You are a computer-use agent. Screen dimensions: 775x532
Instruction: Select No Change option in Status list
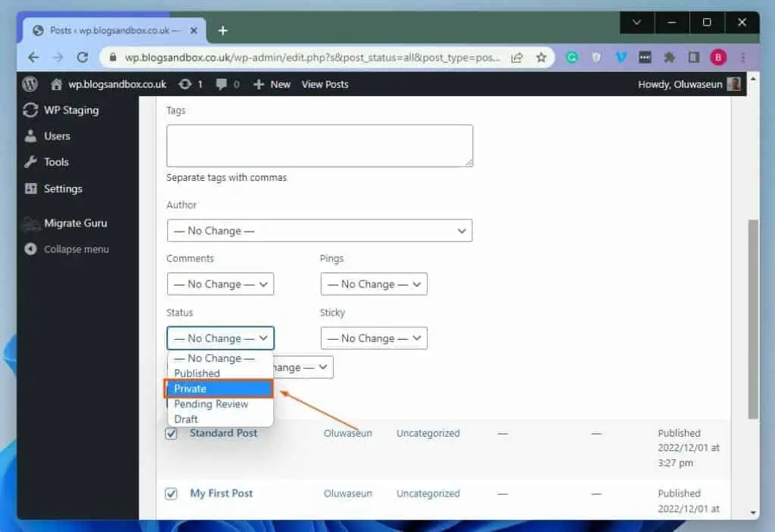pos(220,358)
